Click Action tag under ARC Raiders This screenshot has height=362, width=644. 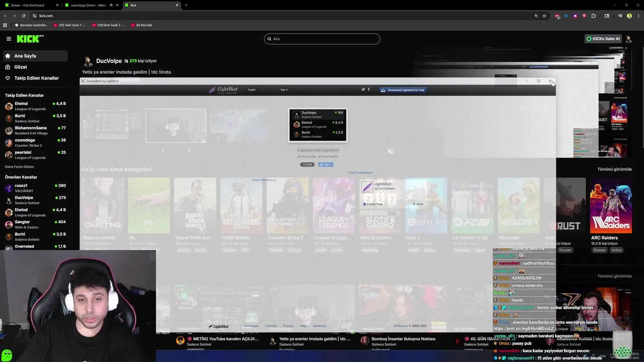(x=616, y=250)
